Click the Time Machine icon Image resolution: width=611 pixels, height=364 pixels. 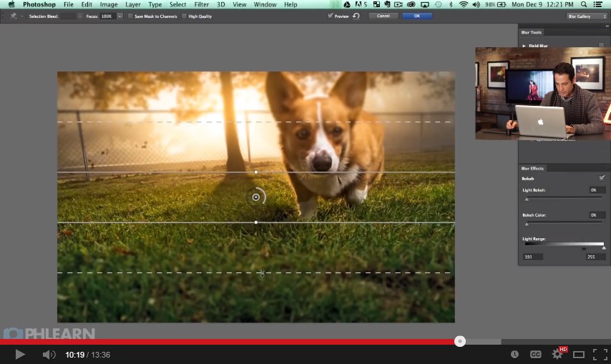coord(439,4)
